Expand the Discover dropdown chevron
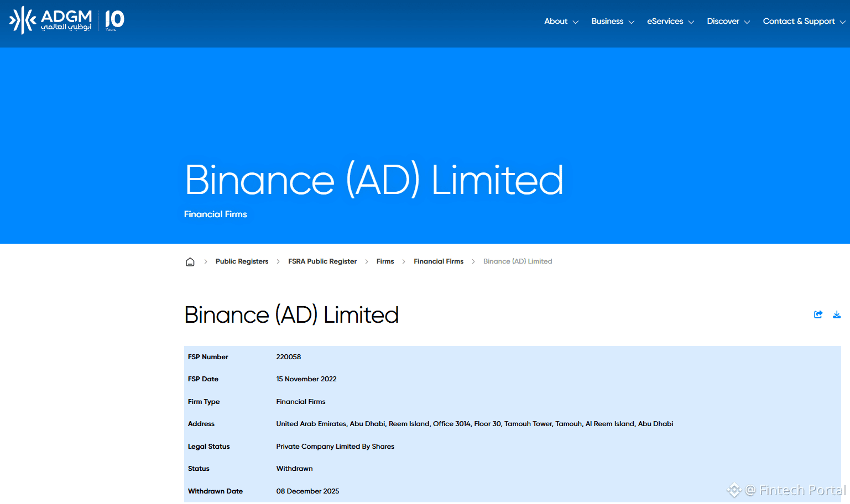850x504 pixels. tap(747, 22)
